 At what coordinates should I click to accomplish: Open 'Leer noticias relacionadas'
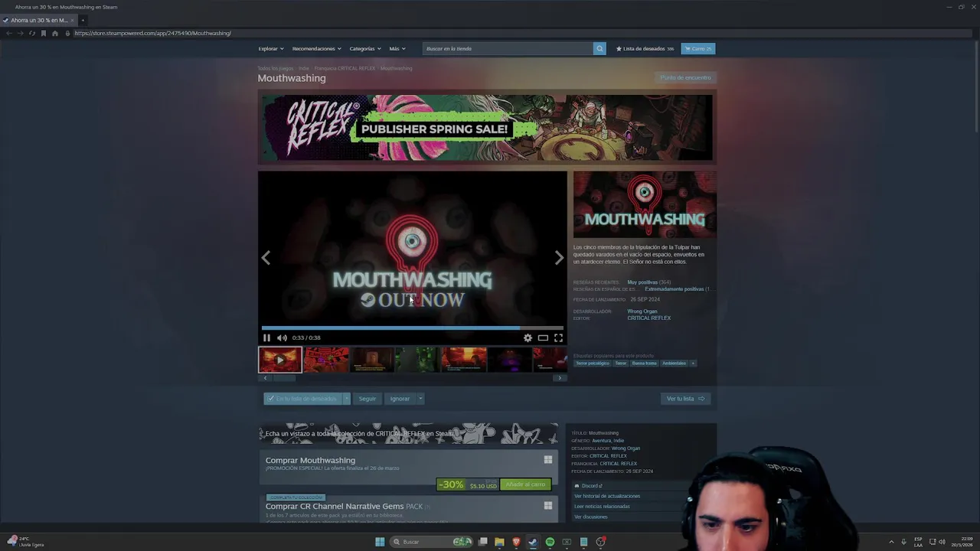pos(602,507)
